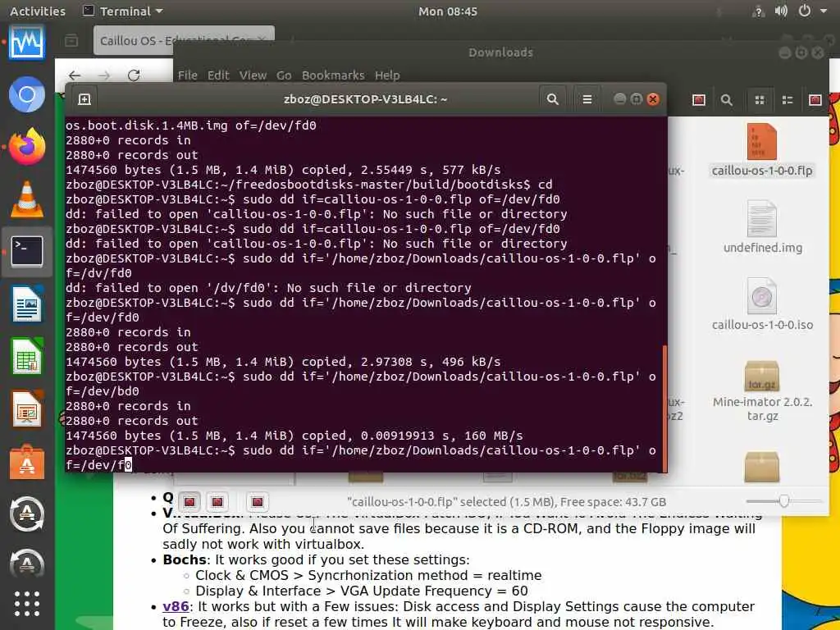Open the Terminal app menu dropdown
The image size is (840, 630).
click(123, 11)
